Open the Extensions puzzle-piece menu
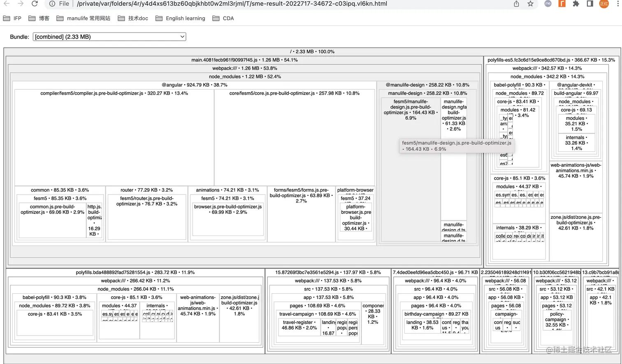622x364 pixels. pos(576,4)
